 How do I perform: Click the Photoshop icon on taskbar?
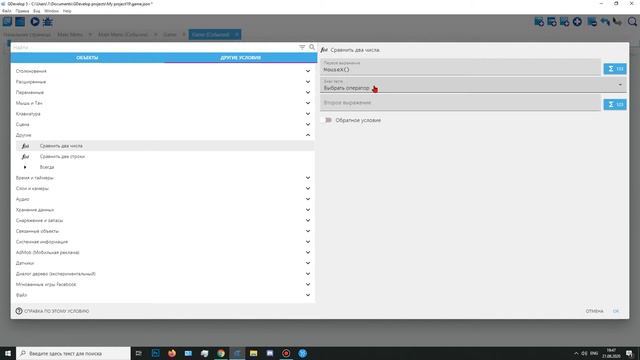coord(156,353)
